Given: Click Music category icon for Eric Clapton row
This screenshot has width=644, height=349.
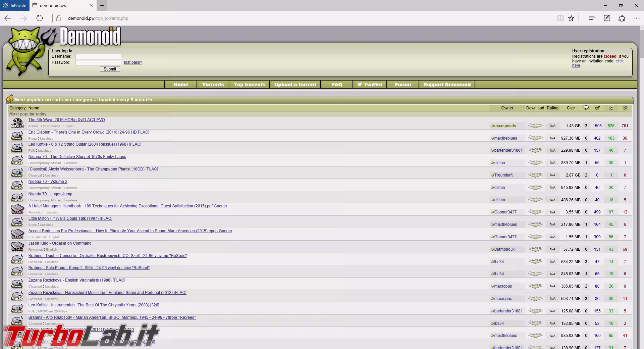Looking at the screenshot, I should pos(17,136).
